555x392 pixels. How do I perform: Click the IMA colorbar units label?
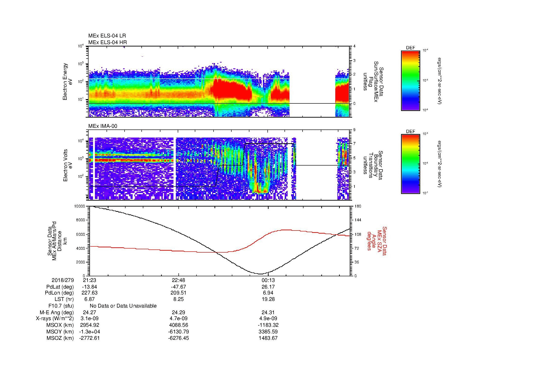[x=439, y=164]
